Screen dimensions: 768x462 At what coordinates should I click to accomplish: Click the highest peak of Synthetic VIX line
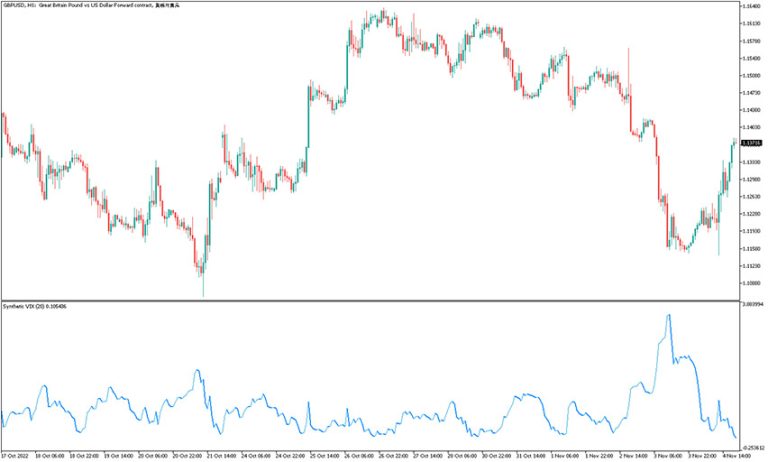coord(669,316)
